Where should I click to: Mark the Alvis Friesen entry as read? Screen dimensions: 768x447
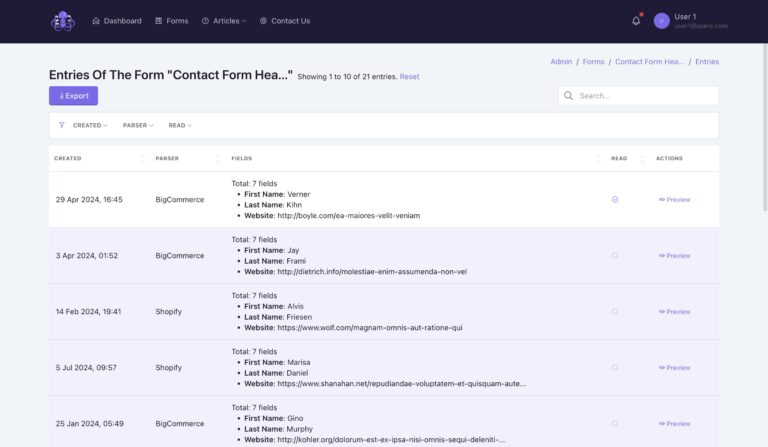tap(615, 311)
